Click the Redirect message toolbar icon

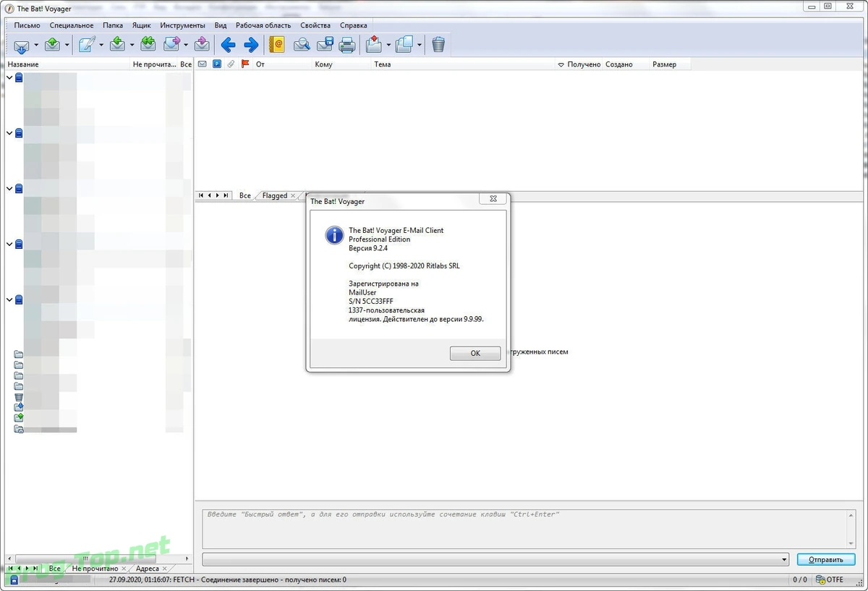202,45
